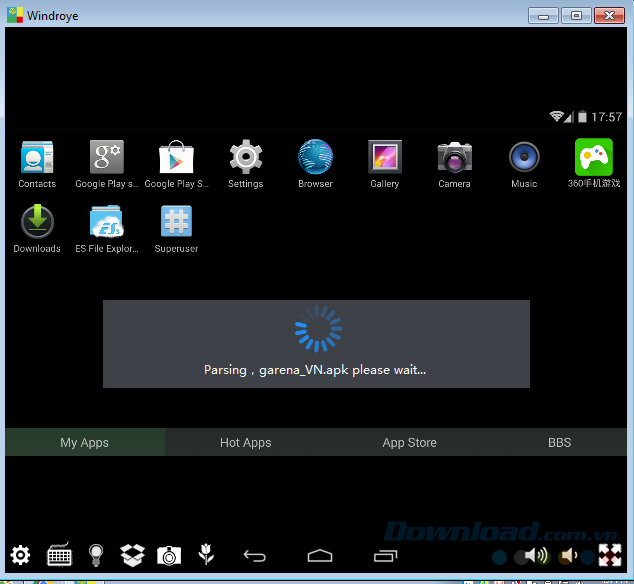The image size is (634, 584).
Task: Launch the Browser app
Action: pos(315,158)
